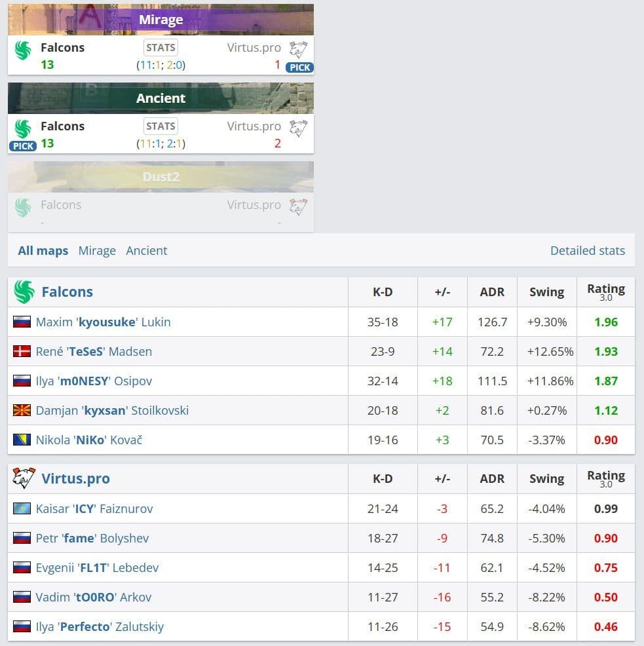Select the All maps tab
This screenshot has width=644, height=646.
click(43, 250)
